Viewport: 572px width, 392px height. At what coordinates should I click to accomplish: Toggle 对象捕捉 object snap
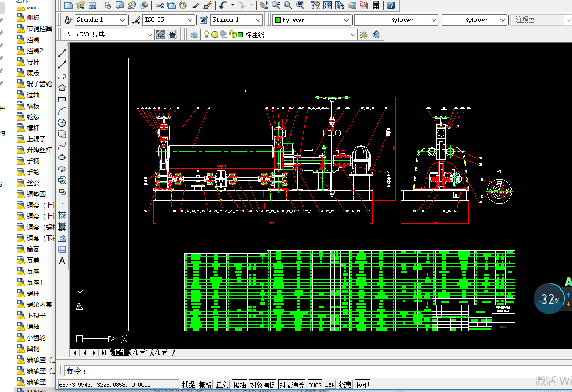[x=262, y=385]
